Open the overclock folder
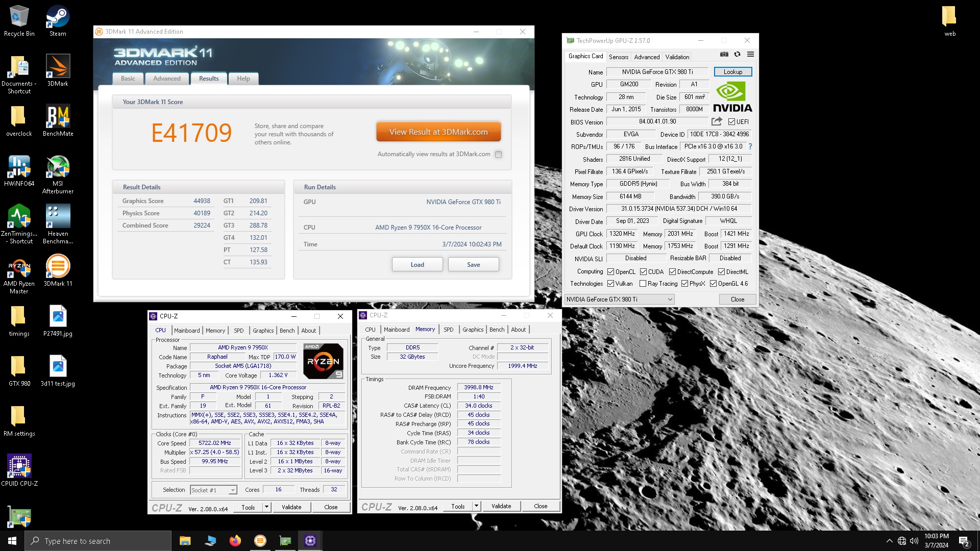This screenshot has height=551, width=980. pos(19,121)
